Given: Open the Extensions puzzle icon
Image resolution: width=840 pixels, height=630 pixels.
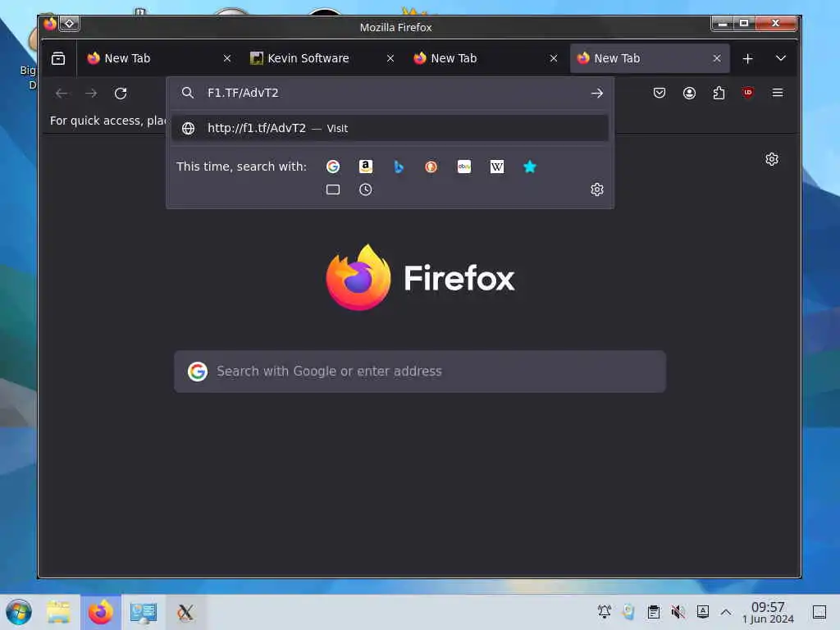Looking at the screenshot, I should coord(719,94).
